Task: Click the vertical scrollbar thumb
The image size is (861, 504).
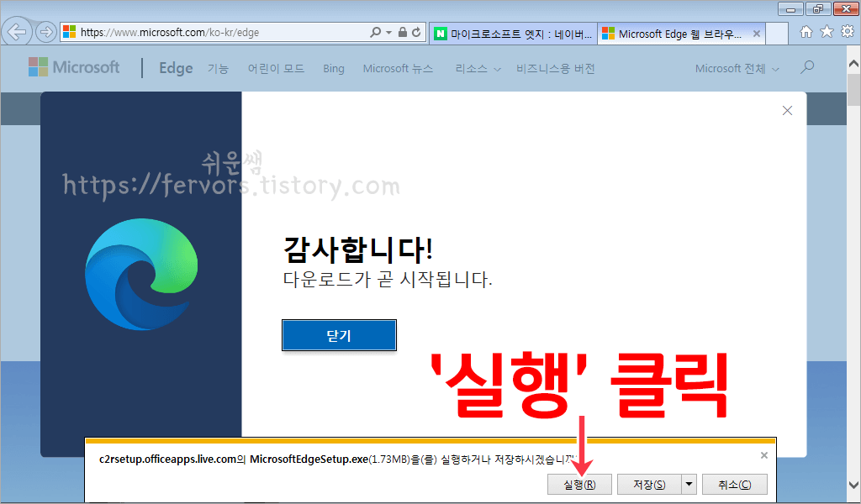Action: click(854, 89)
